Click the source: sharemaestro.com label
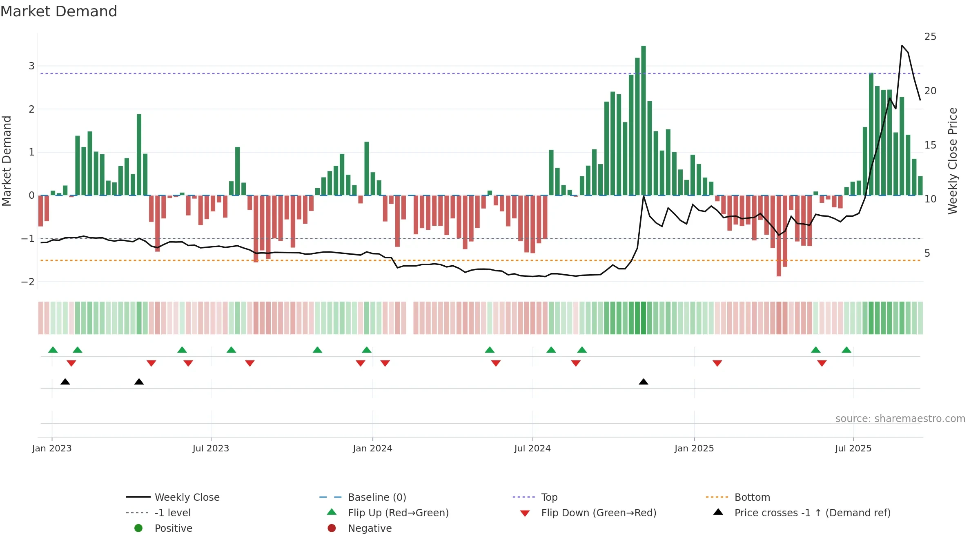980x551 pixels. tap(900, 419)
